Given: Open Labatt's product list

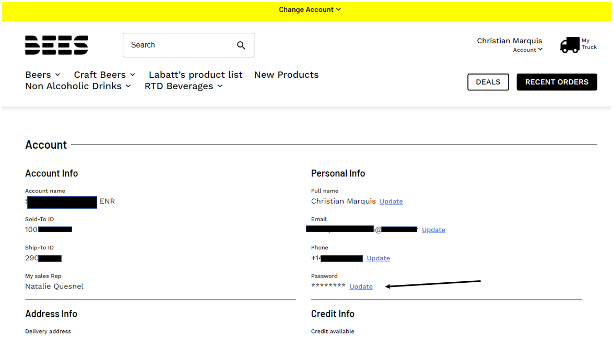Looking at the screenshot, I should pos(195,75).
